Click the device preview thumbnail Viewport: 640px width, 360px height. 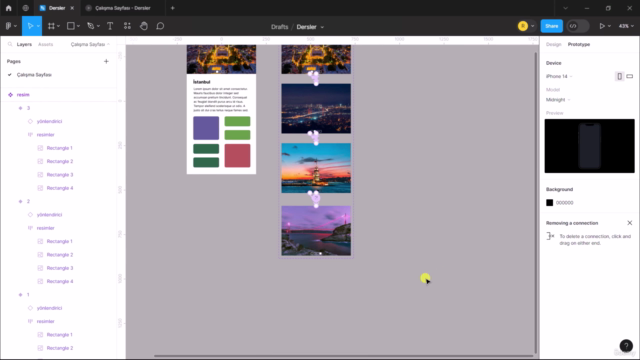click(589, 146)
